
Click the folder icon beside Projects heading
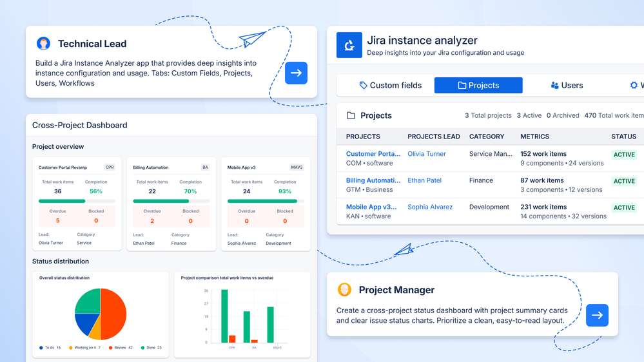click(x=351, y=116)
